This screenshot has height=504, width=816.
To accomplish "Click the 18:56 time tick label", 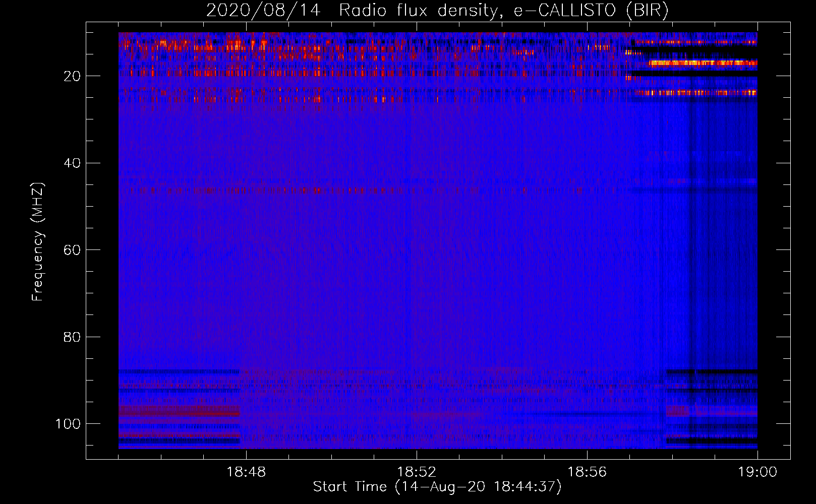I will click(x=587, y=472).
